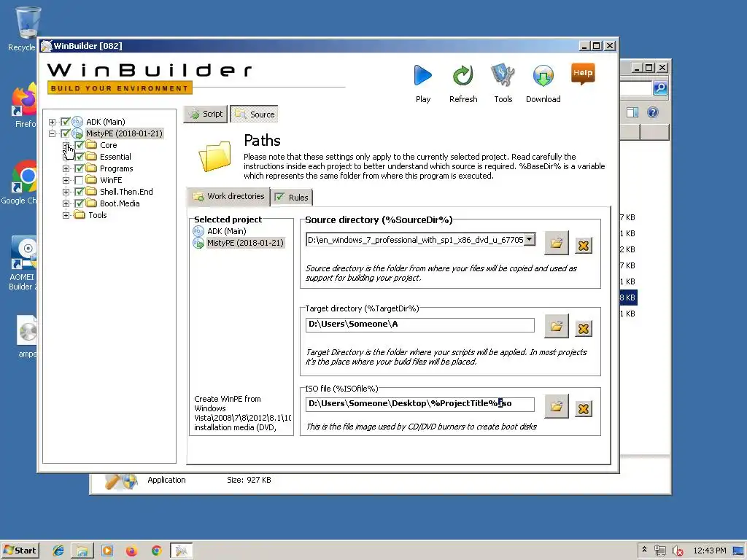The width and height of the screenshot is (747, 560).
Task: Click the search magnifier icon in background window
Action: click(660, 87)
